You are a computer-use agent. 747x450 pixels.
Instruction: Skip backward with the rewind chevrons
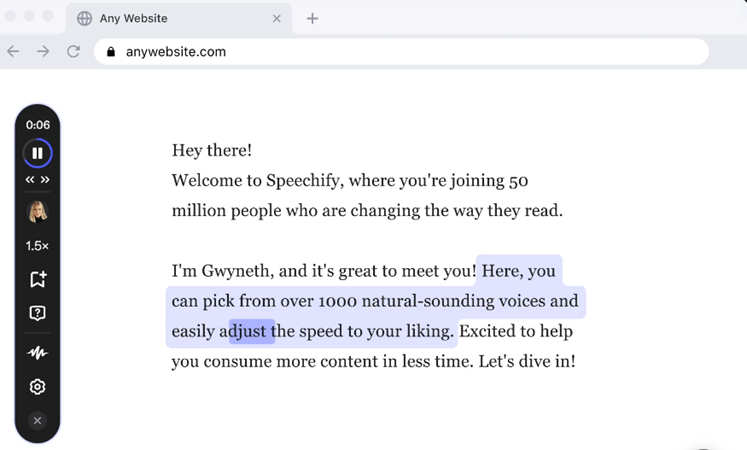click(x=30, y=180)
